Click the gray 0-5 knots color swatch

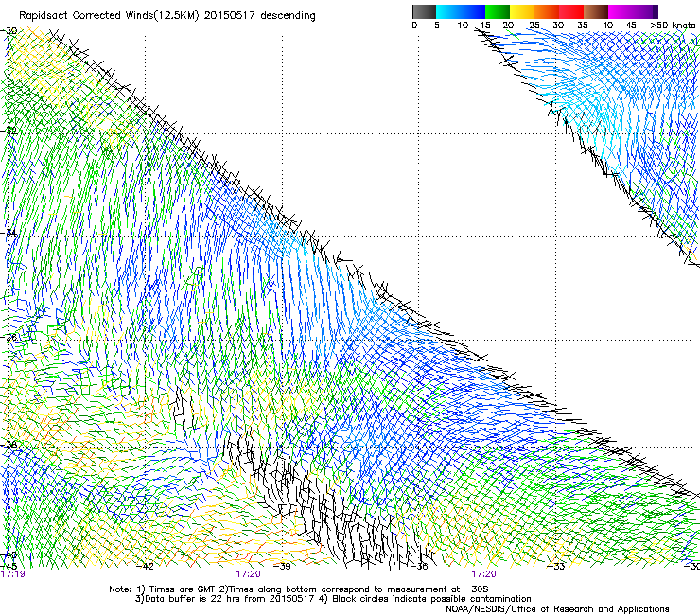coord(424,11)
